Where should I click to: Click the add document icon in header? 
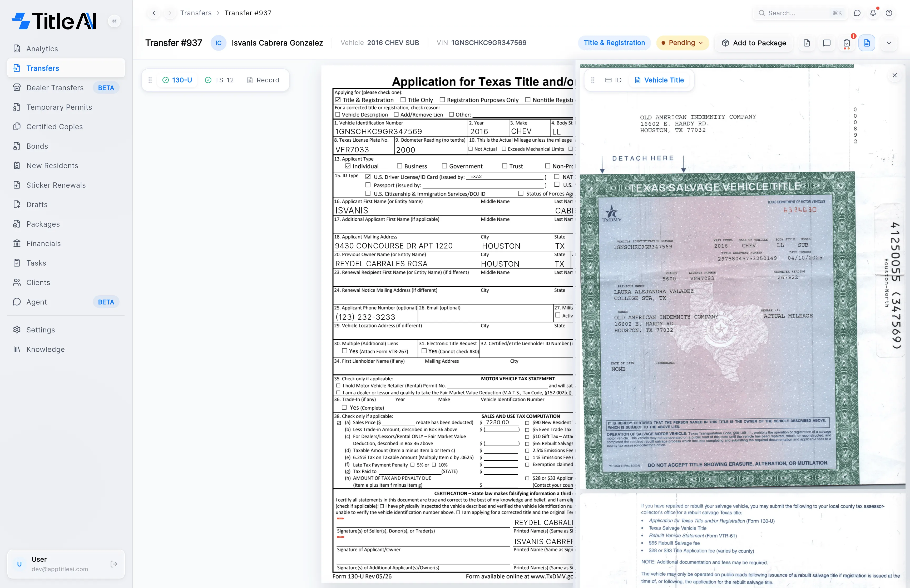807,43
